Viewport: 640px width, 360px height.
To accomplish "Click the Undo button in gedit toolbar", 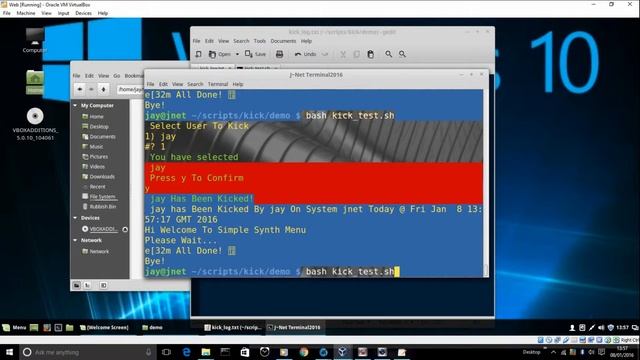I will pos(305,54).
